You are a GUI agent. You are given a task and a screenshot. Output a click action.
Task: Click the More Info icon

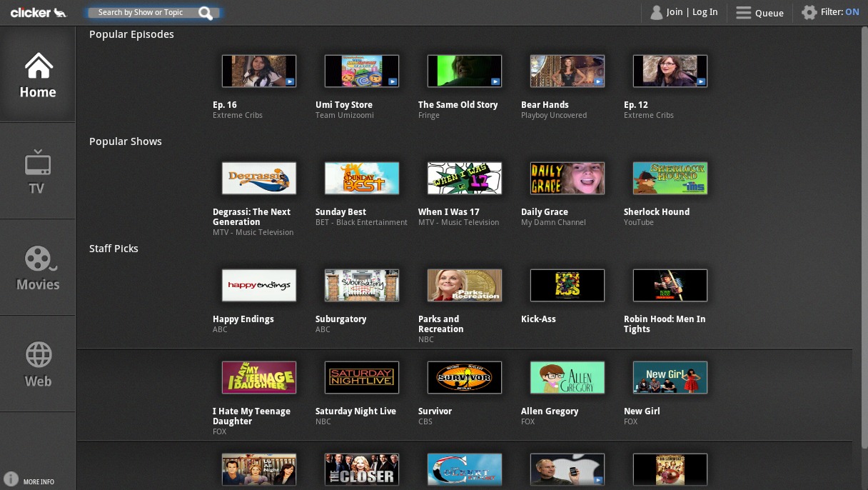(x=11, y=479)
